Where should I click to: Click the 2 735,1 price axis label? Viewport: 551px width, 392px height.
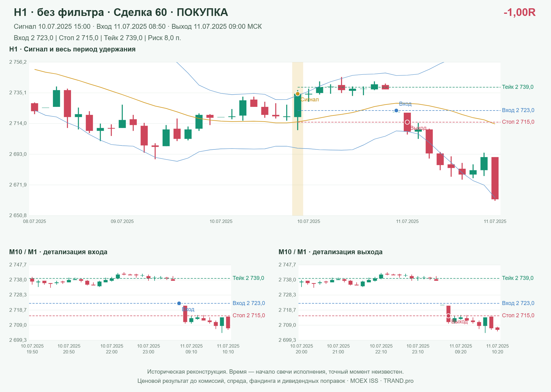[x=18, y=93]
